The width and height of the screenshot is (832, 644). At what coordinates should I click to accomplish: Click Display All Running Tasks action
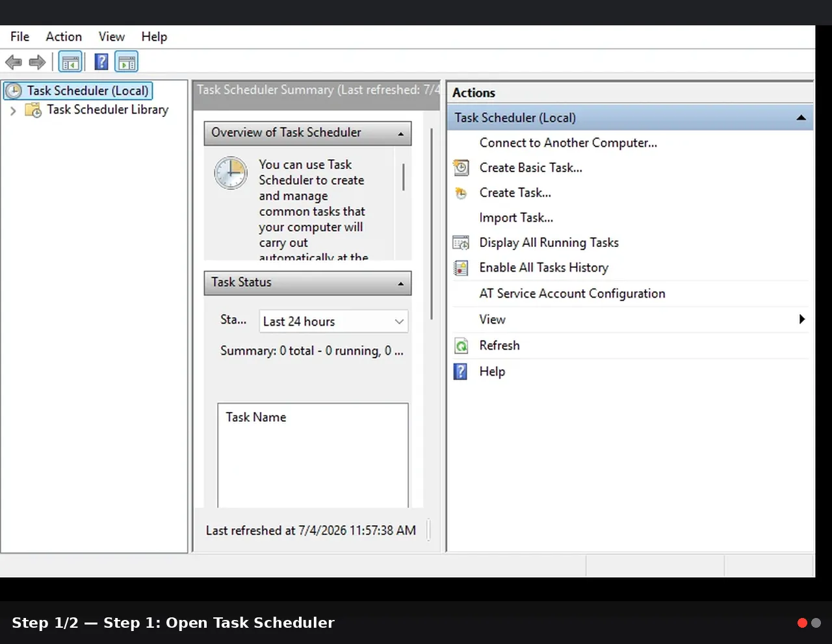click(x=549, y=243)
